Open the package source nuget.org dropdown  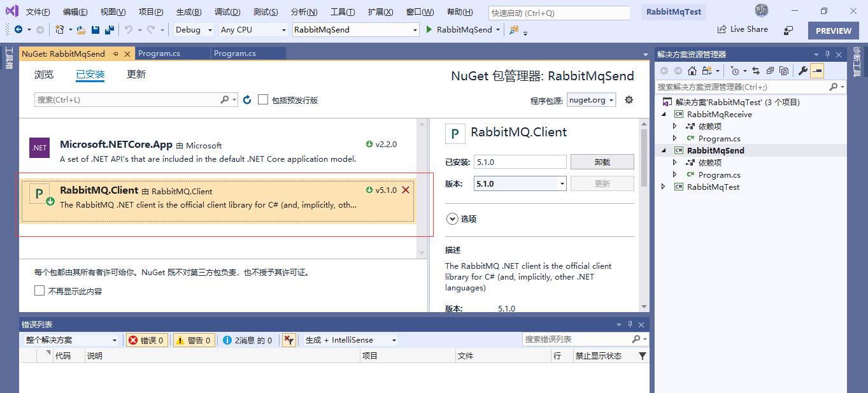pyautogui.click(x=591, y=100)
